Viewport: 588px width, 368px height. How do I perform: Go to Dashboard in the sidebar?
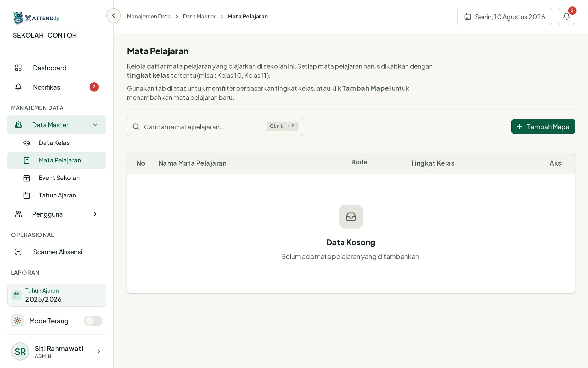click(57, 68)
